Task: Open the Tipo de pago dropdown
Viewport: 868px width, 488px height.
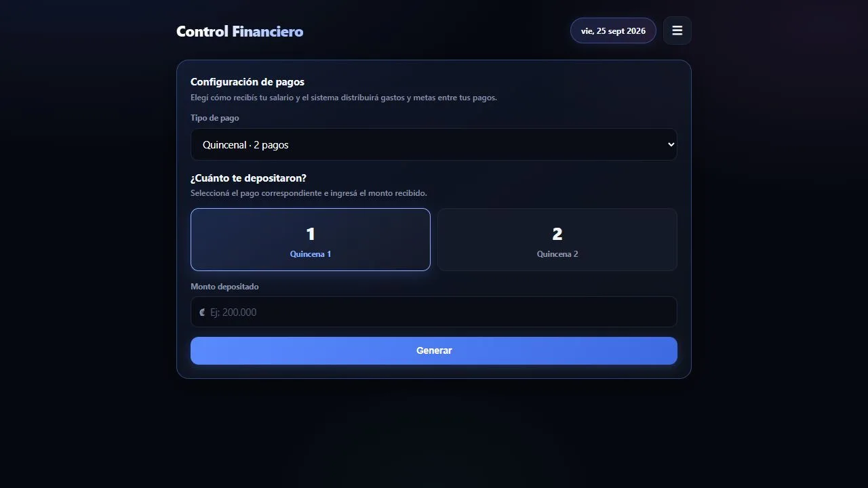Action: [434, 144]
